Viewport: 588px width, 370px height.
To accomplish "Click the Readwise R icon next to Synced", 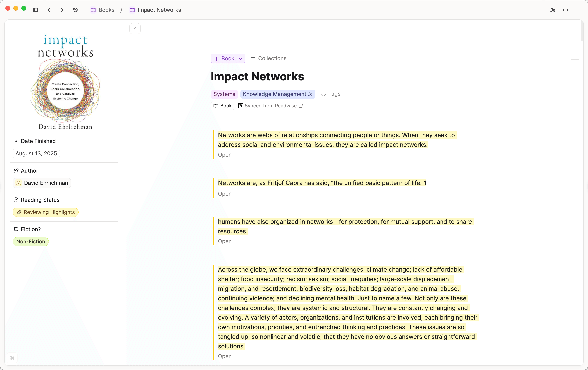I will pos(240,106).
